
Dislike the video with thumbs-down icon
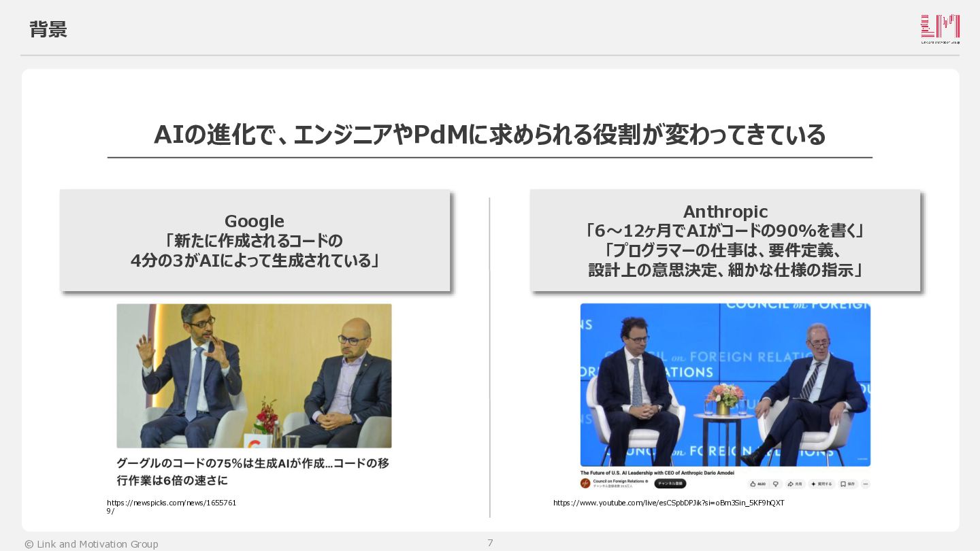point(775,484)
